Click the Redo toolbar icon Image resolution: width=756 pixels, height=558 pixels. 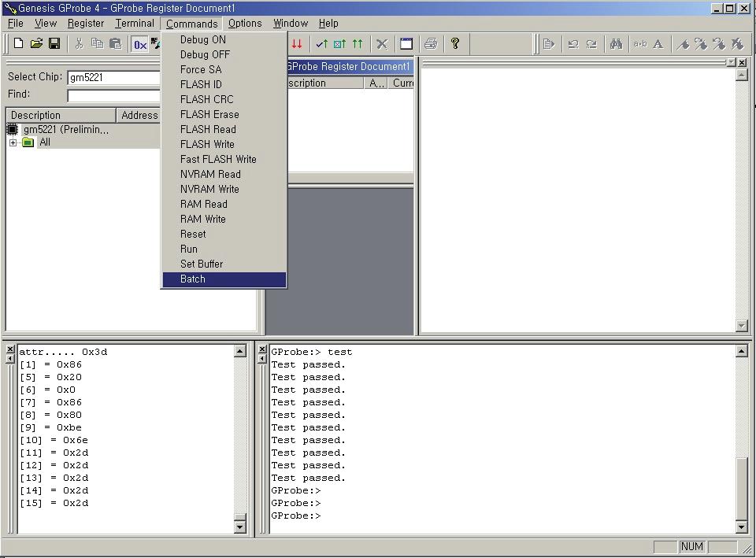point(591,44)
